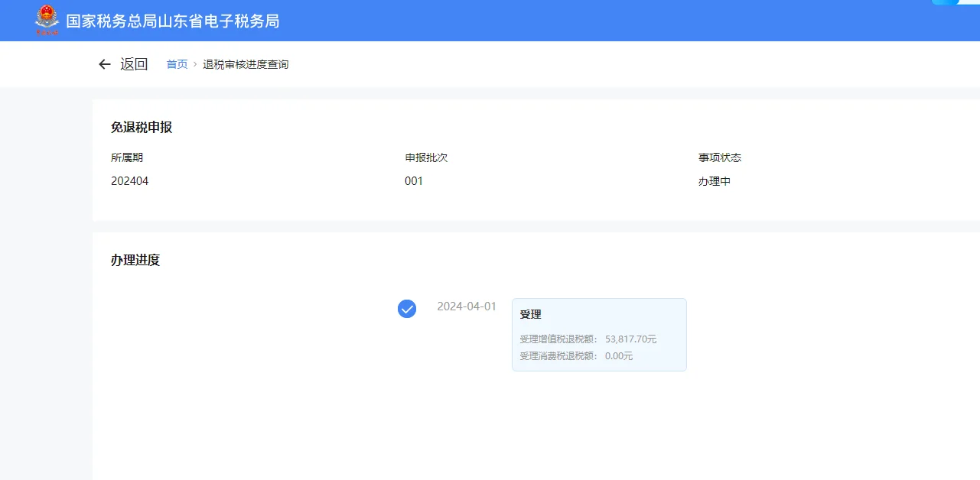The width and height of the screenshot is (980, 480).
Task: Click the 办理进度 section header
Action: [x=135, y=260]
